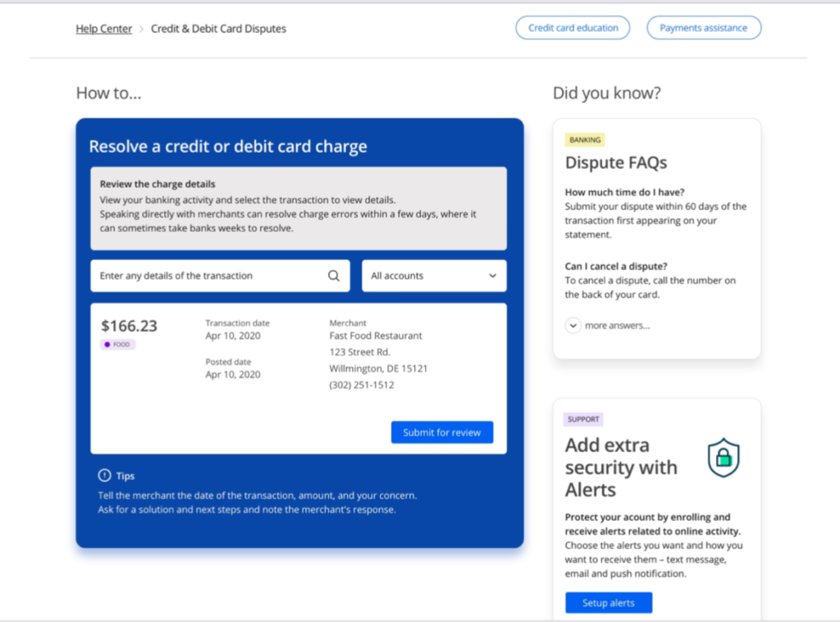Viewport: 840px width, 622px height.
Task: Click the security padlock shield icon
Action: pos(724,458)
